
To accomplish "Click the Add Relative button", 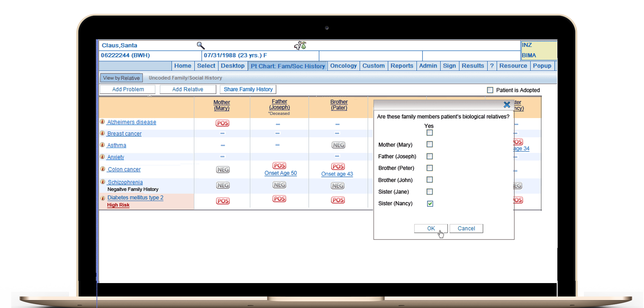I will (188, 89).
